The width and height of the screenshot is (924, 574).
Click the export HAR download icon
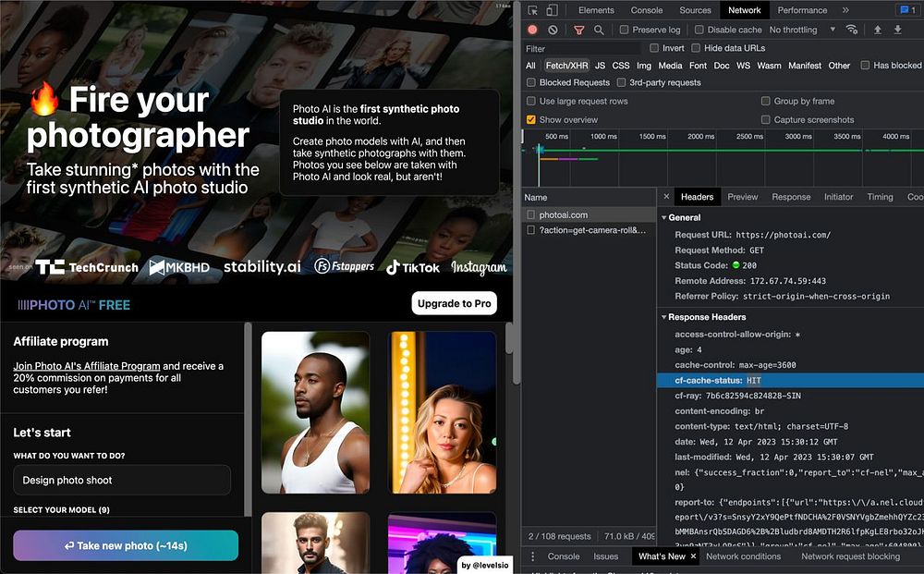(x=898, y=30)
